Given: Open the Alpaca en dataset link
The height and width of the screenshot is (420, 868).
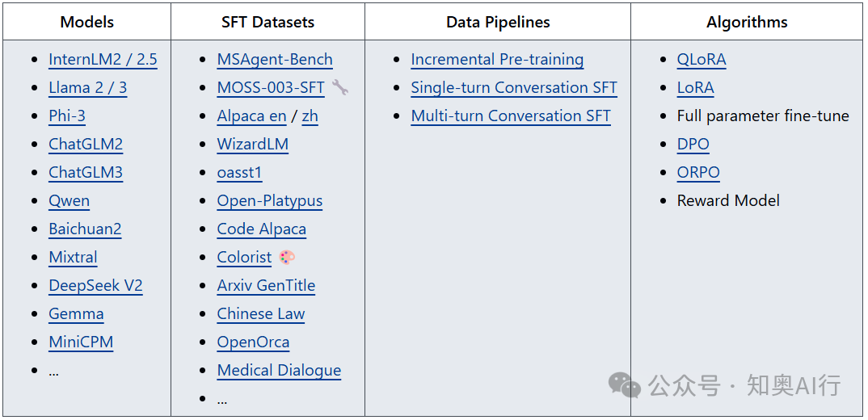Looking at the screenshot, I should tap(252, 116).
